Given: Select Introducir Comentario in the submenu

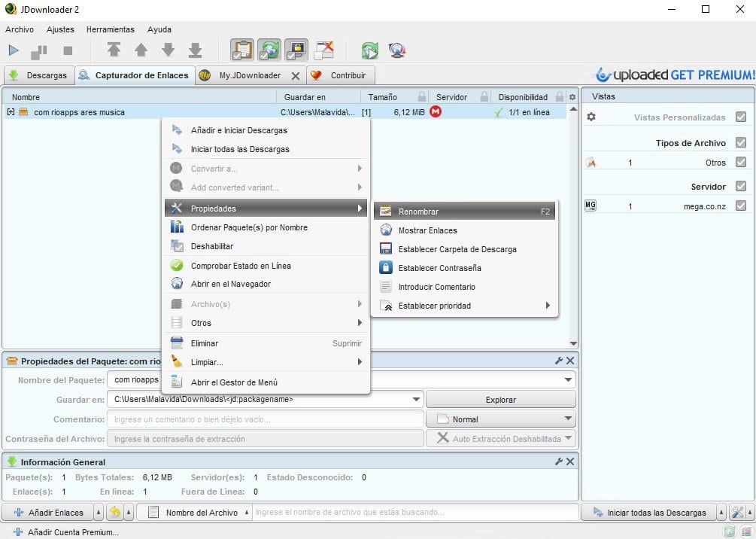Looking at the screenshot, I should (464, 287).
